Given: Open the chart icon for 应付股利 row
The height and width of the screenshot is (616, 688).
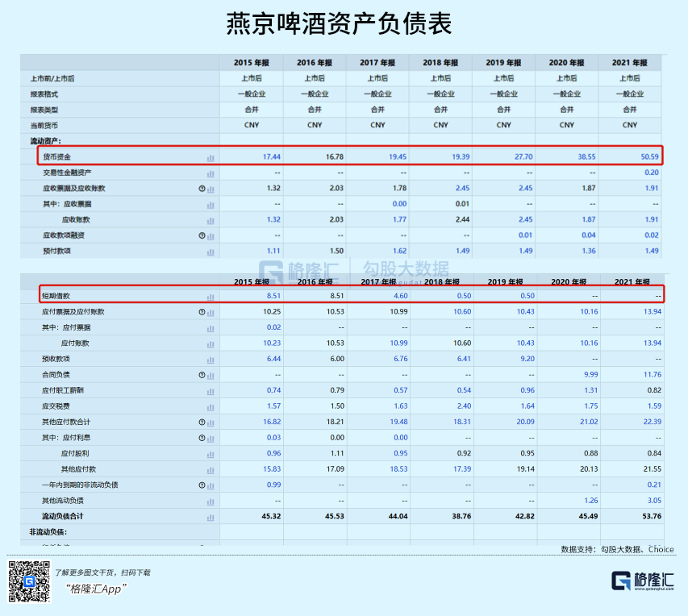Looking at the screenshot, I should pos(211,455).
